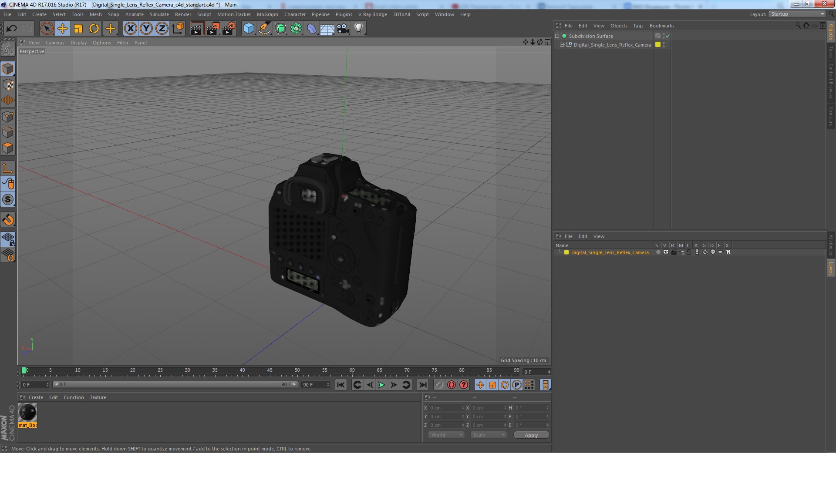Toggle layer Solo dot in S column
This screenshot has width=836, height=504.
tap(658, 252)
